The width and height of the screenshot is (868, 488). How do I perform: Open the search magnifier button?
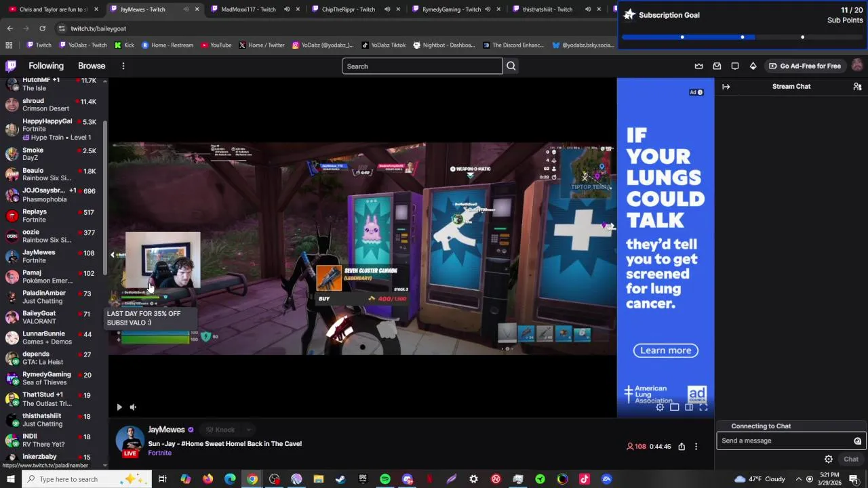point(511,66)
